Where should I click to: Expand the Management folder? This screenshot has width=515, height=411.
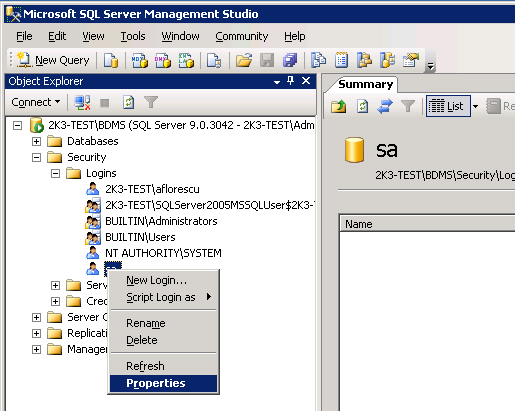pyautogui.click(x=36, y=350)
